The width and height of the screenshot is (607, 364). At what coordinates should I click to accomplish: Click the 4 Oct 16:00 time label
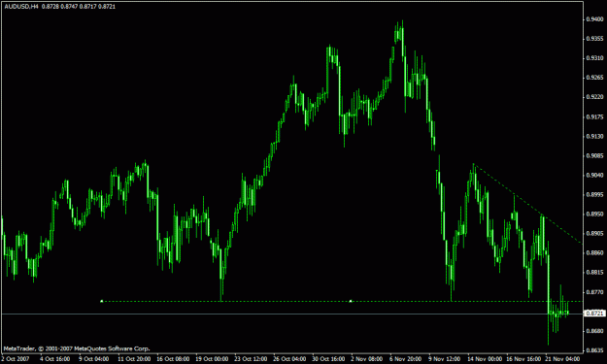click(55, 359)
